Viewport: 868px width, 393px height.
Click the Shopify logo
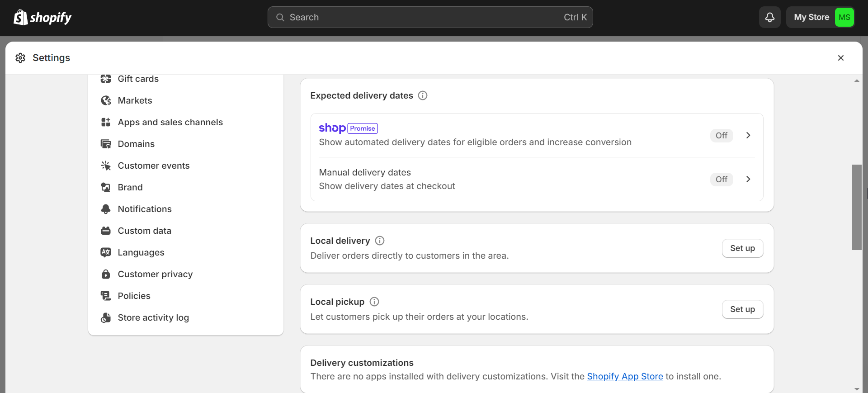pyautogui.click(x=42, y=17)
